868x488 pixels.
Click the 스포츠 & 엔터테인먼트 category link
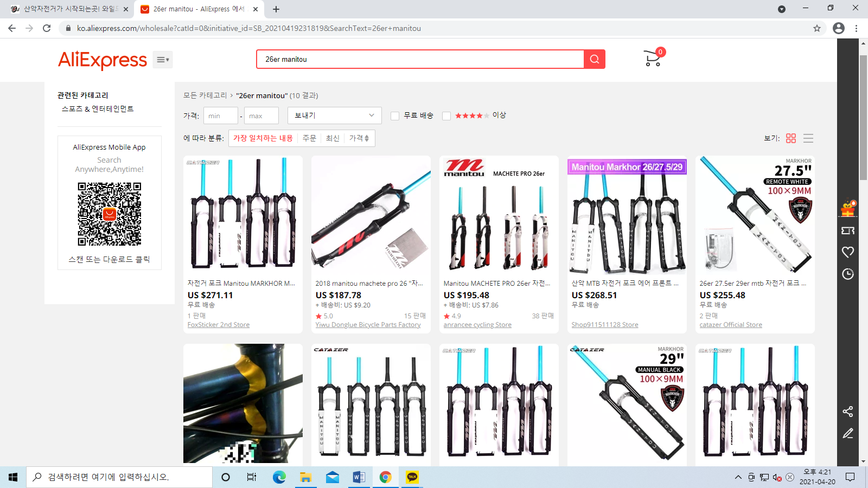tap(98, 109)
